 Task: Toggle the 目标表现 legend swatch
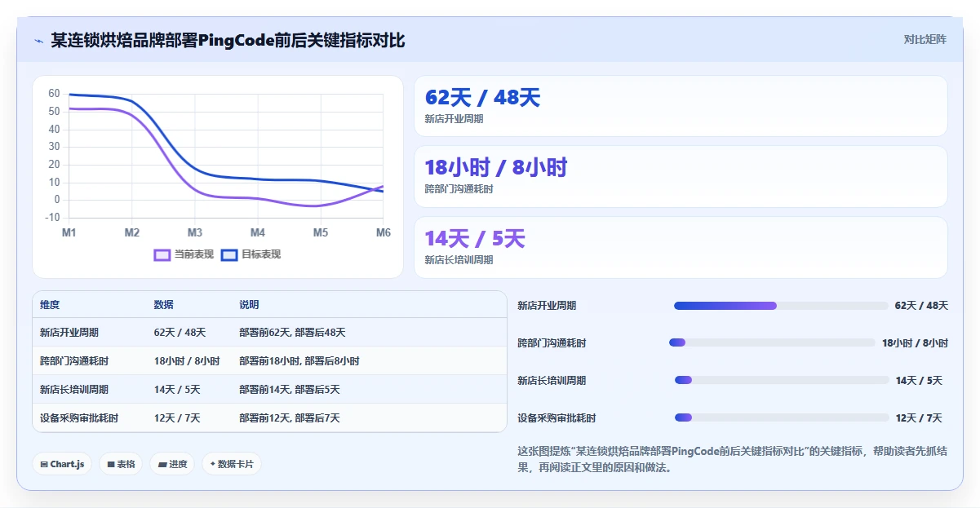click(x=229, y=254)
